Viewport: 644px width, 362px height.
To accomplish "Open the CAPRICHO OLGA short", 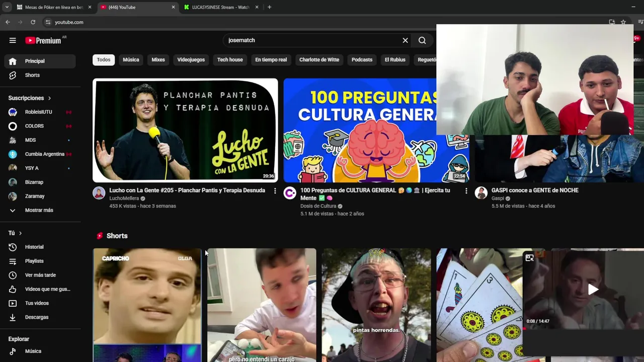I will [147, 305].
